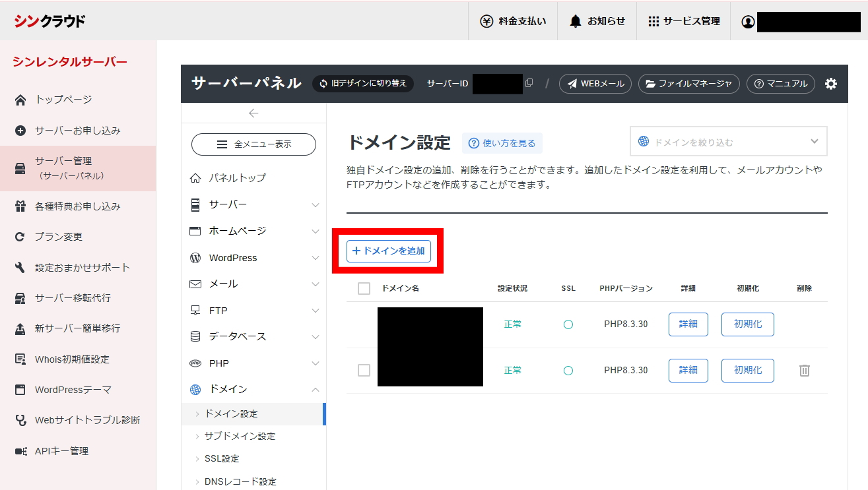The height and width of the screenshot is (490, 868).
Task: Open APIキー管理 in sidebar
Action: pyautogui.click(x=78, y=451)
